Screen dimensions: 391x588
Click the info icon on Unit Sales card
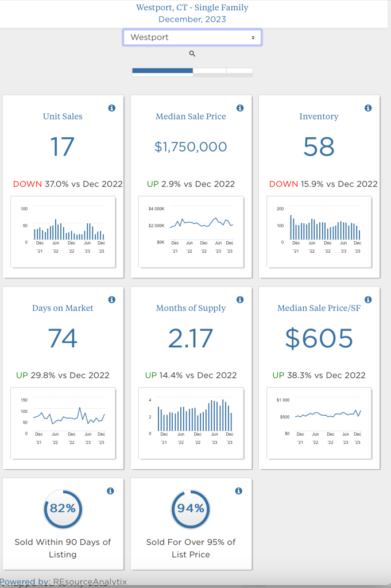(112, 108)
